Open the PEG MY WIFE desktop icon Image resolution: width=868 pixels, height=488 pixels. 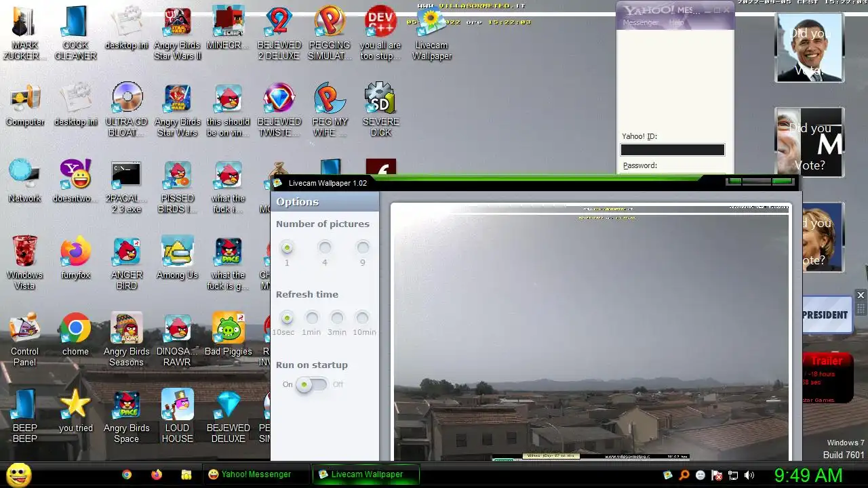point(330,109)
